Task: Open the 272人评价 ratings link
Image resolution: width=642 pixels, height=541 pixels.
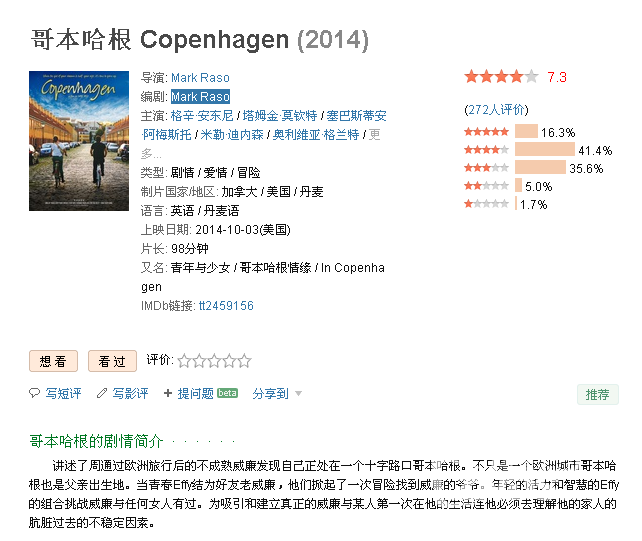Action: point(496,109)
